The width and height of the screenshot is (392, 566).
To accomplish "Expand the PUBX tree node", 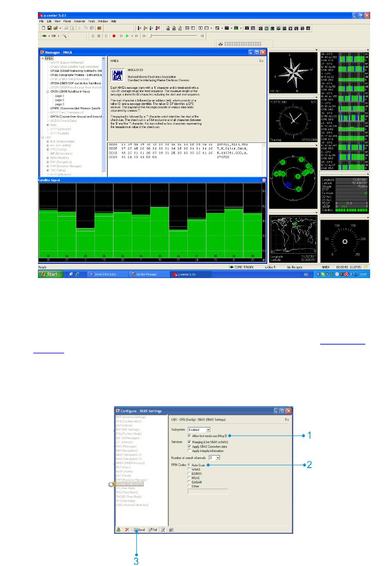I will point(48,125).
